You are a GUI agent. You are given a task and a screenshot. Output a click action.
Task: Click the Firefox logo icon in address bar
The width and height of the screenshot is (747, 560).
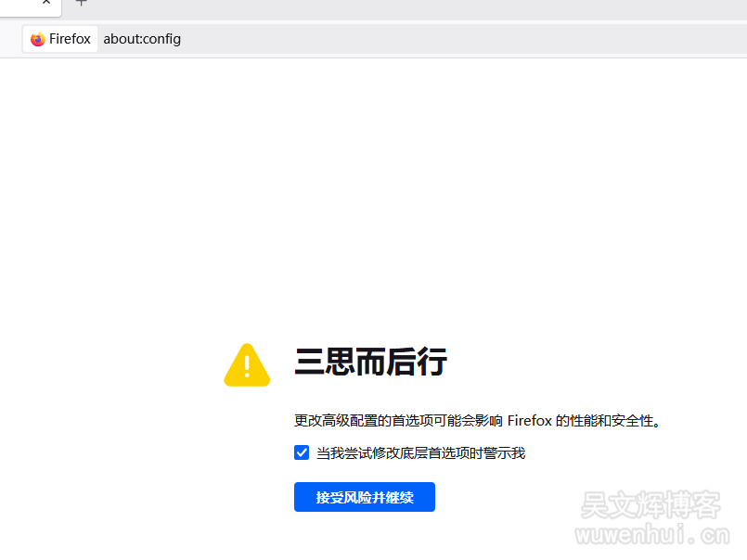coord(38,39)
